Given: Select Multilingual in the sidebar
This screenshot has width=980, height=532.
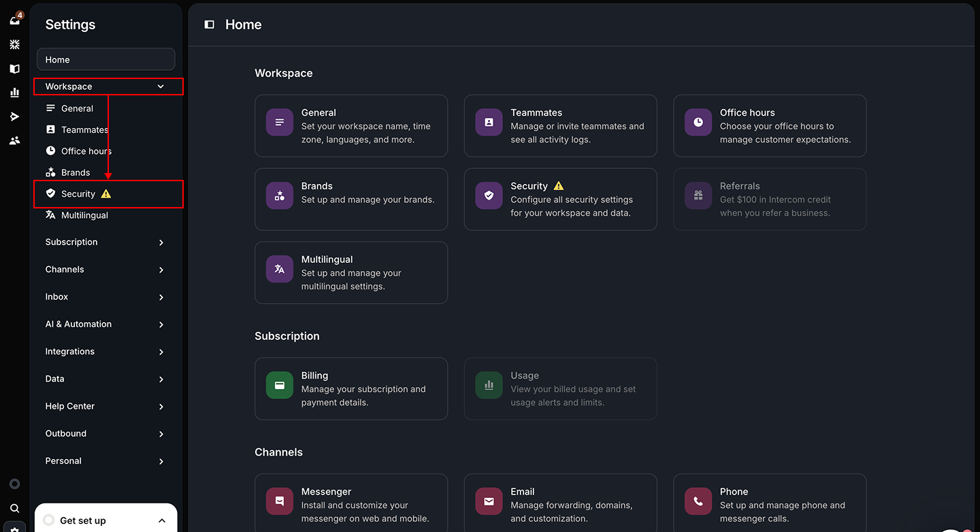Looking at the screenshot, I should click(x=84, y=215).
